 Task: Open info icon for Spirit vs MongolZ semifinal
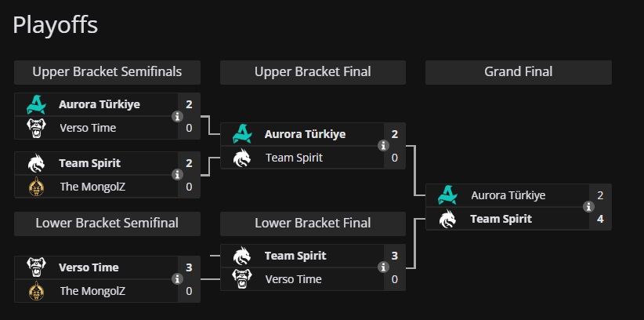tap(176, 176)
